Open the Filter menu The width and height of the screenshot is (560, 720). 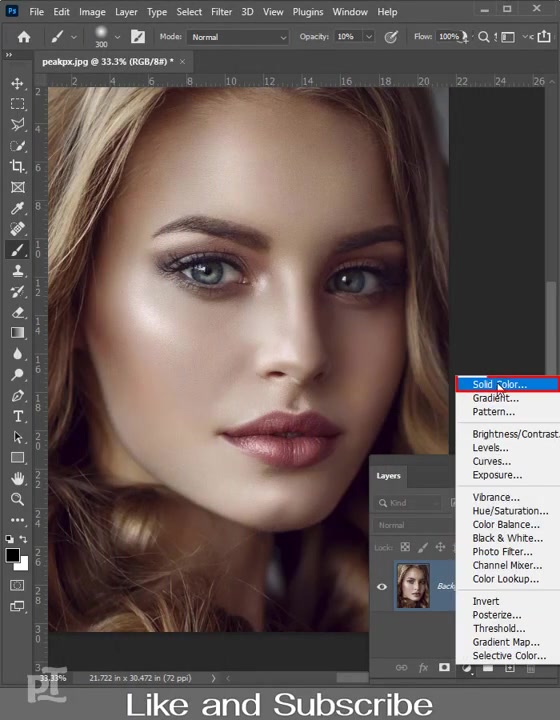[x=221, y=12]
